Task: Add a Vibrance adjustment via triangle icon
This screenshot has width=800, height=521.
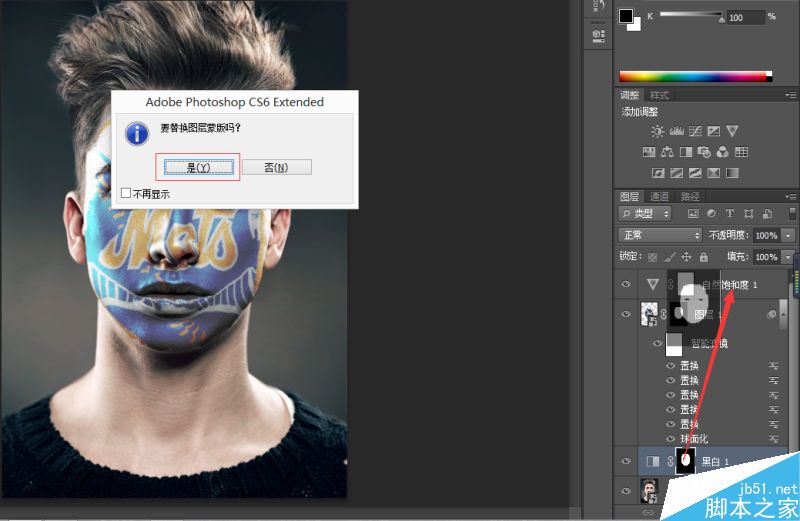Action: pos(732,131)
